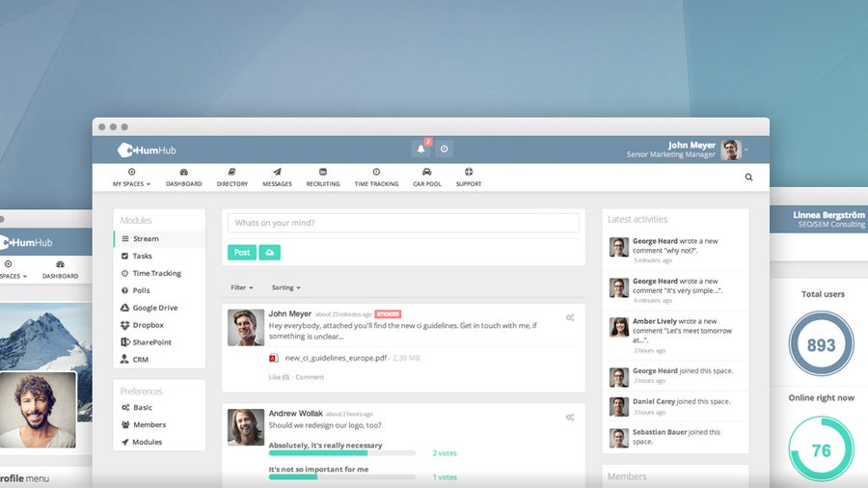Open the search magnifier icon
The image size is (868, 488).
pos(748,177)
